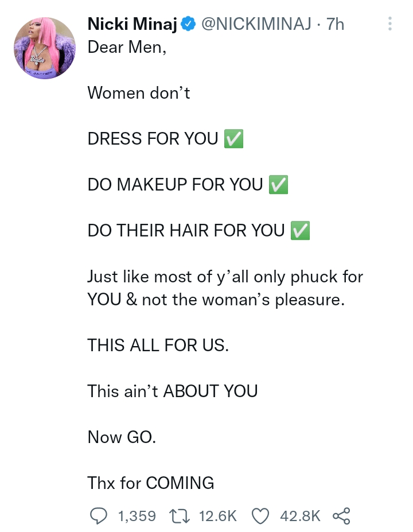The height and width of the screenshot is (532, 413).
Task: Click the "Thx for COMING" closing line
Action: click(151, 483)
